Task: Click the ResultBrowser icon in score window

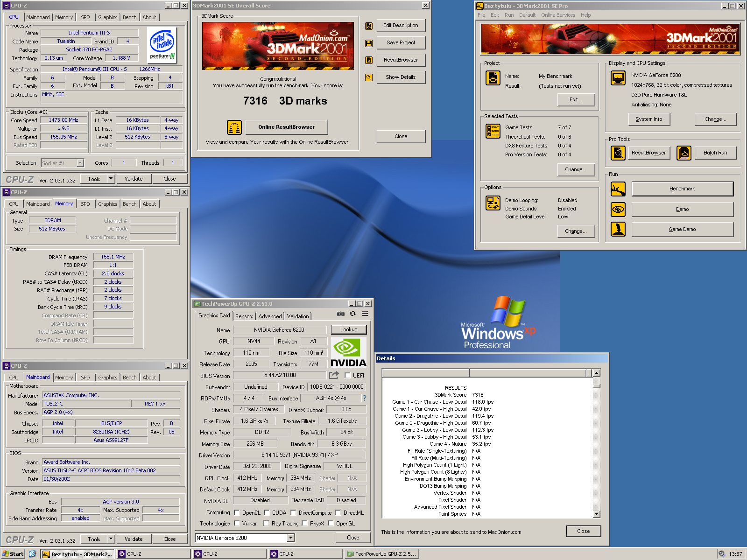Action: 369,60
